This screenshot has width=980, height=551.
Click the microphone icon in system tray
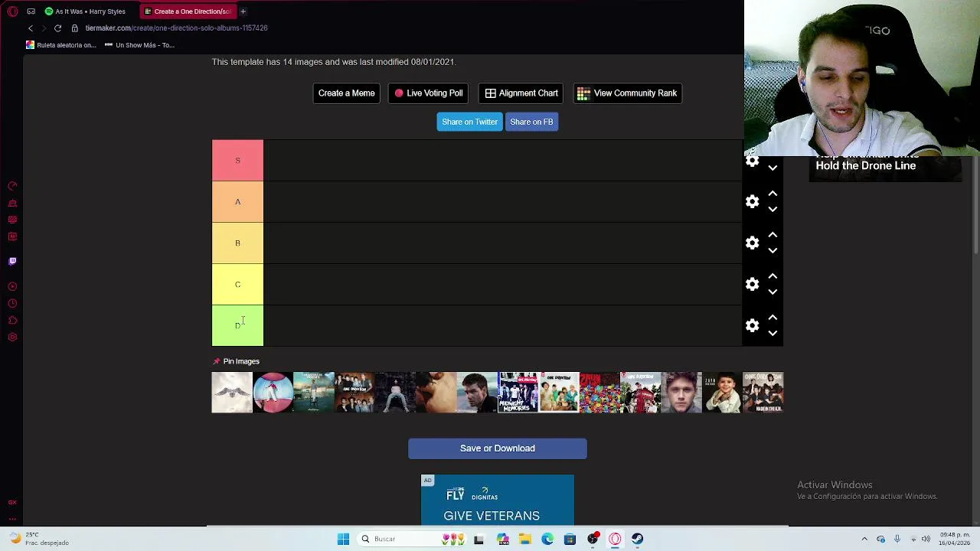coord(897,539)
